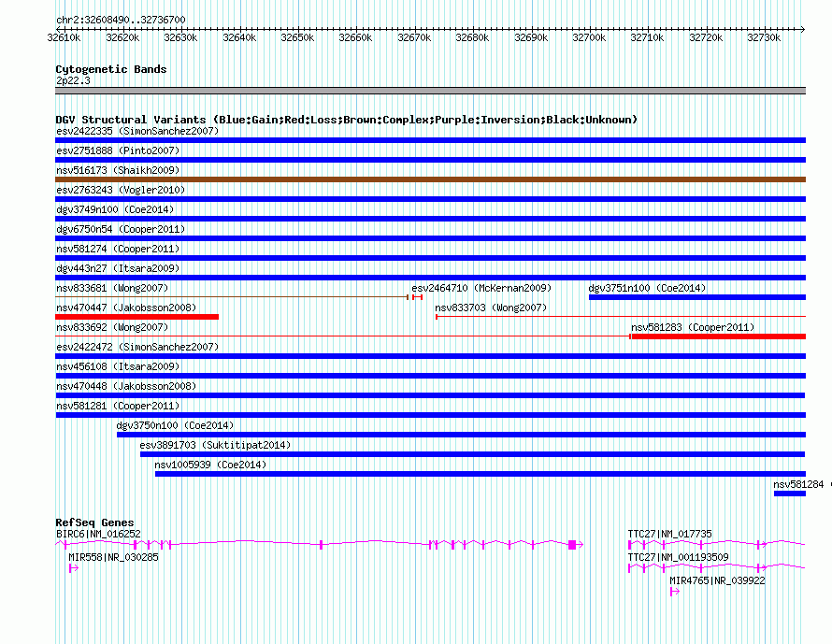The image size is (832, 644).
Task: Click the thick red nsv581283 loss bar
Action: pos(719,336)
